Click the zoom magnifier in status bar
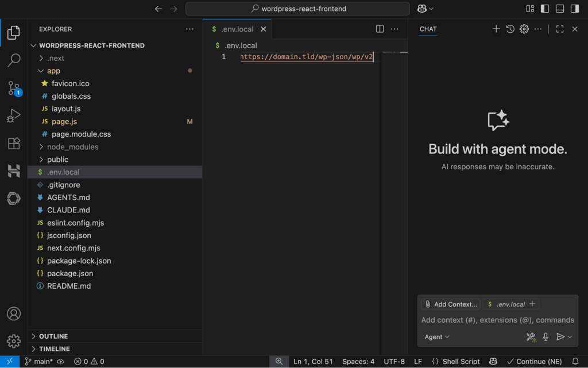Image resolution: width=588 pixels, height=368 pixels. [x=279, y=361]
